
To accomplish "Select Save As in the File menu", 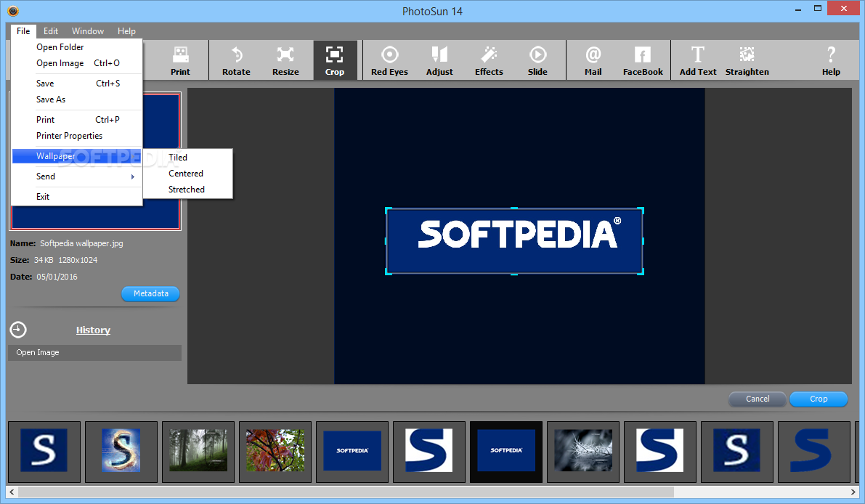I will point(77,99).
